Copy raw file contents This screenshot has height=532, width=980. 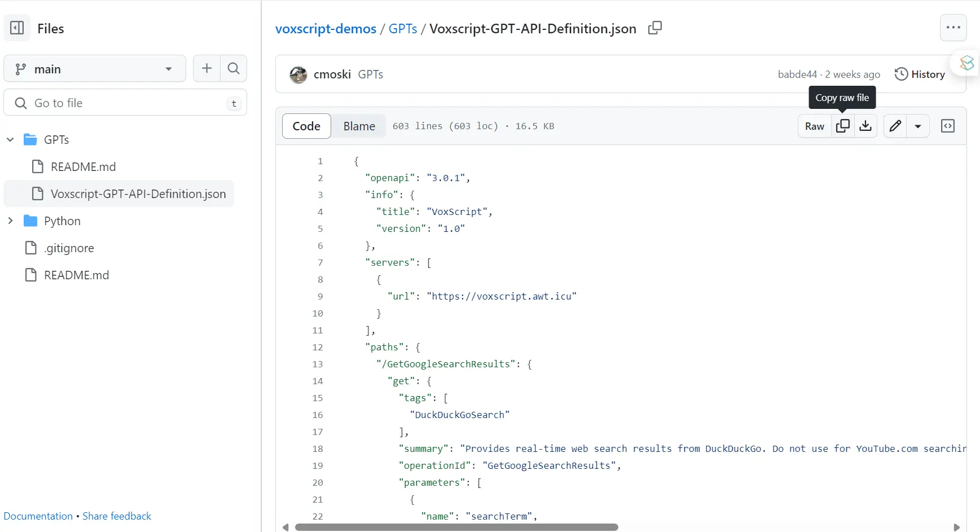coord(843,126)
